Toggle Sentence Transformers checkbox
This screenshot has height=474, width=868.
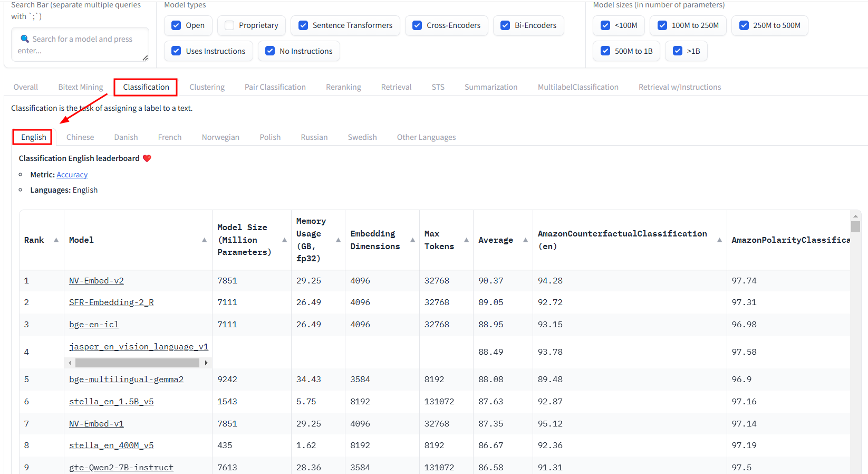[x=303, y=25]
